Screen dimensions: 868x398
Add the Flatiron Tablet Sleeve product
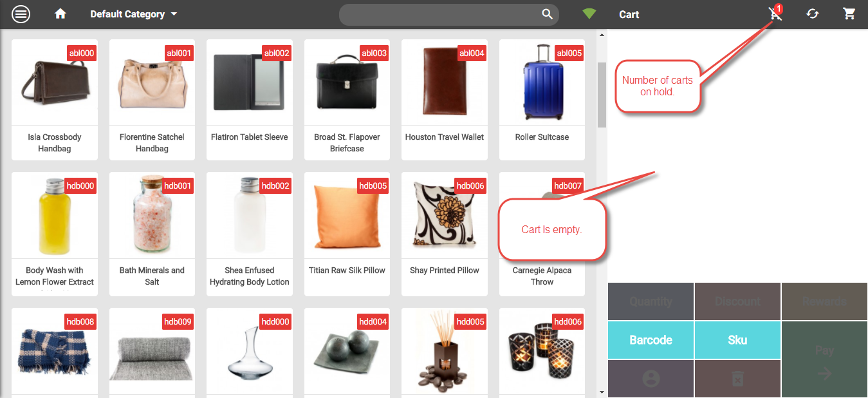tap(250, 100)
